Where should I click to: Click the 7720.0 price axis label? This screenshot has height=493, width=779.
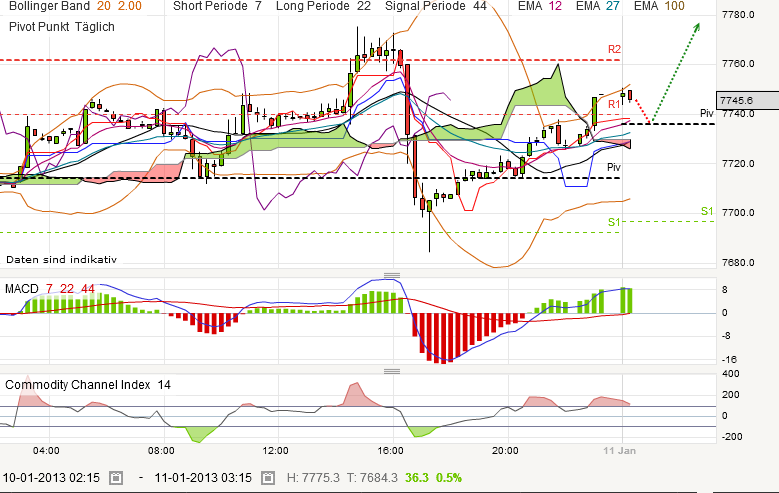click(738, 164)
